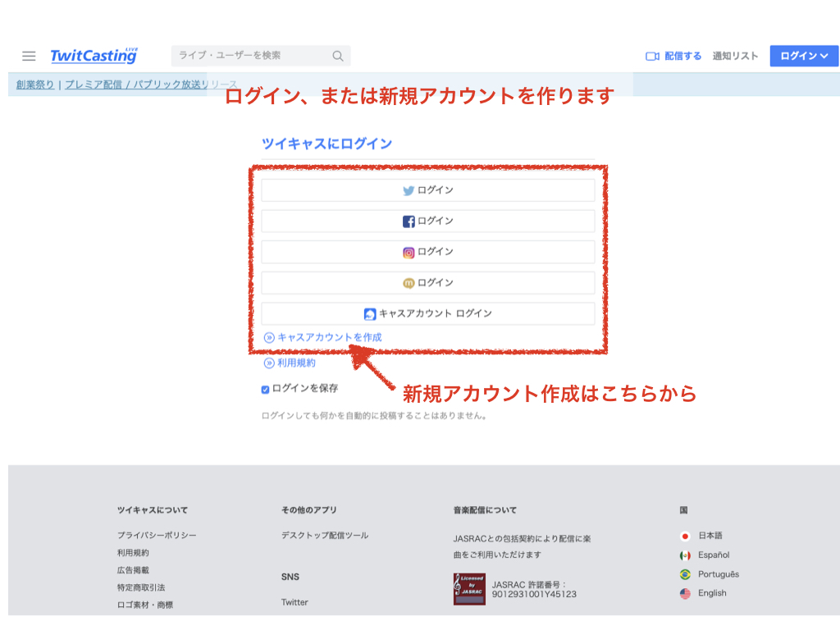The height and width of the screenshot is (630, 840).
Task: Open the 利用規約 link below login
Action: click(296, 363)
